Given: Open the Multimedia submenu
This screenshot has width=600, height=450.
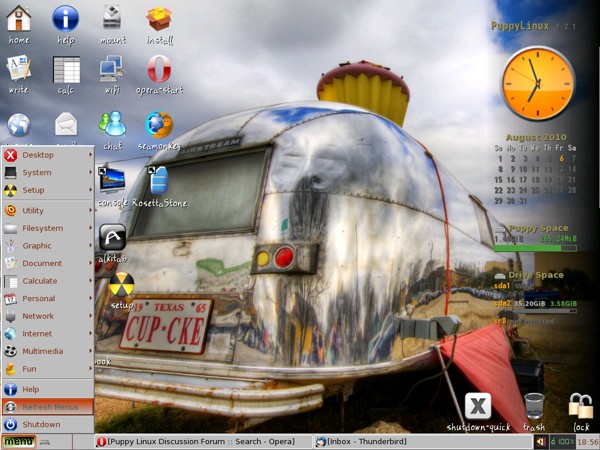Looking at the screenshot, I should pyautogui.click(x=48, y=351).
